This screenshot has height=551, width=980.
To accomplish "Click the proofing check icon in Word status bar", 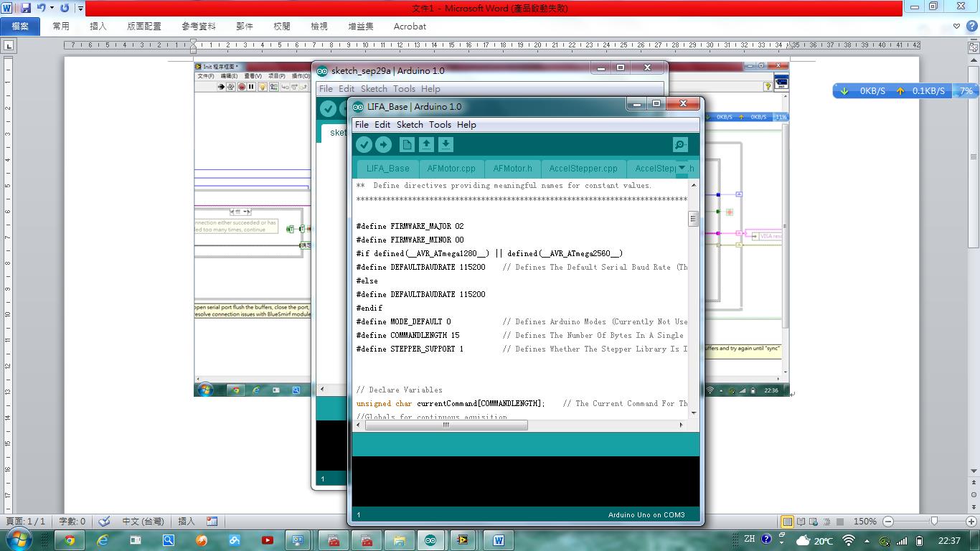I will [105, 522].
